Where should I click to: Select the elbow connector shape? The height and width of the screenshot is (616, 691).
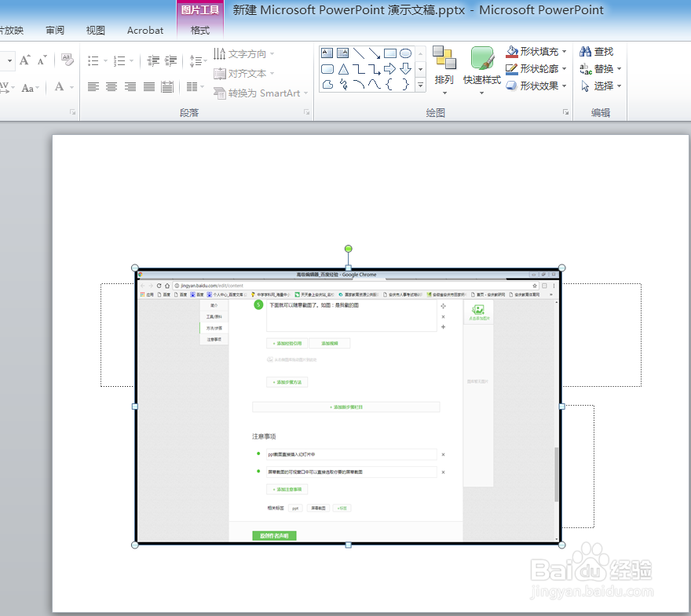point(359,69)
